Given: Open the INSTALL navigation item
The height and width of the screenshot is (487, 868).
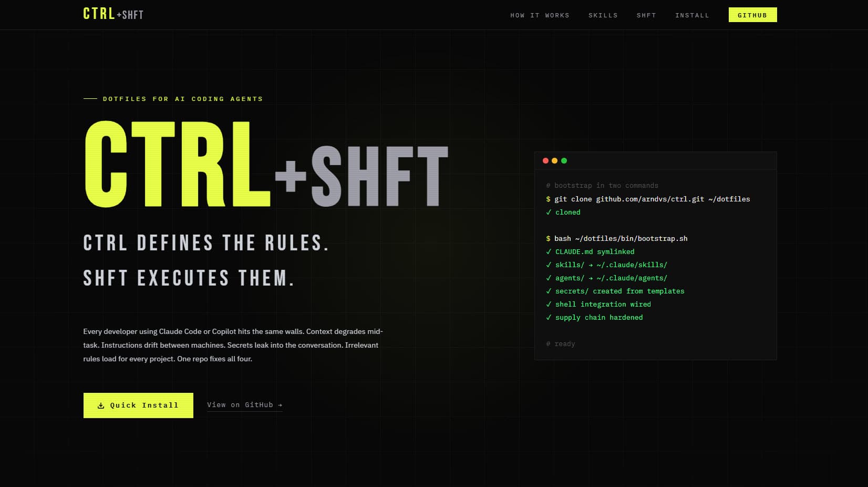Looking at the screenshot, I should (692, 15).
